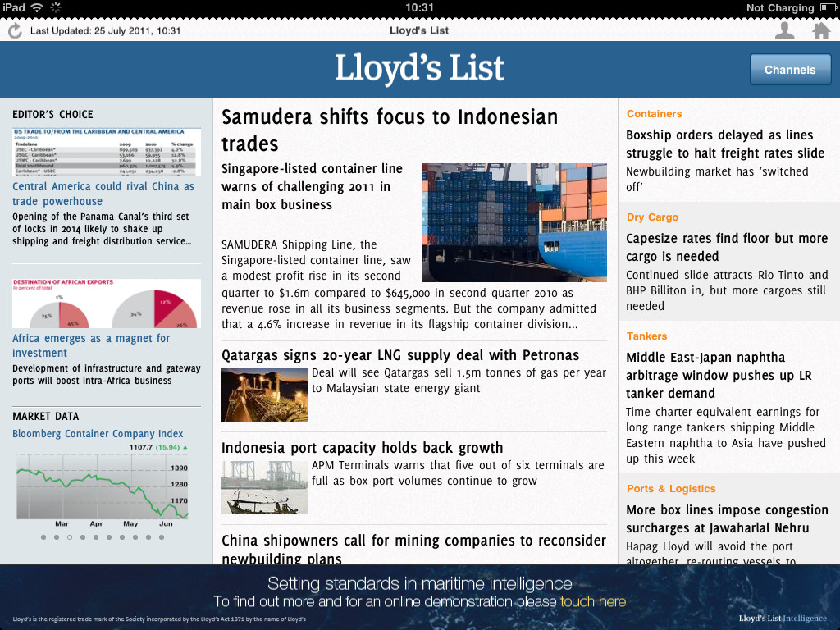Open Qatargas LNG supply deal article

[400, 355]
